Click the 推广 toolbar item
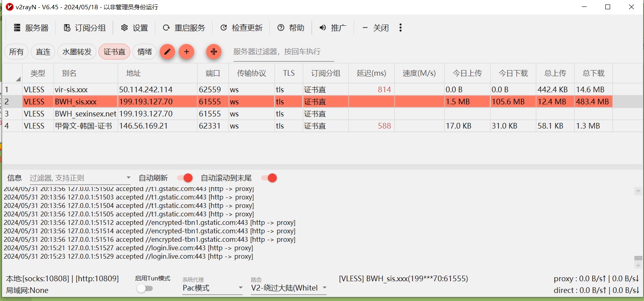The height and width of the screenshot is (301, 644). coord(333,28)
